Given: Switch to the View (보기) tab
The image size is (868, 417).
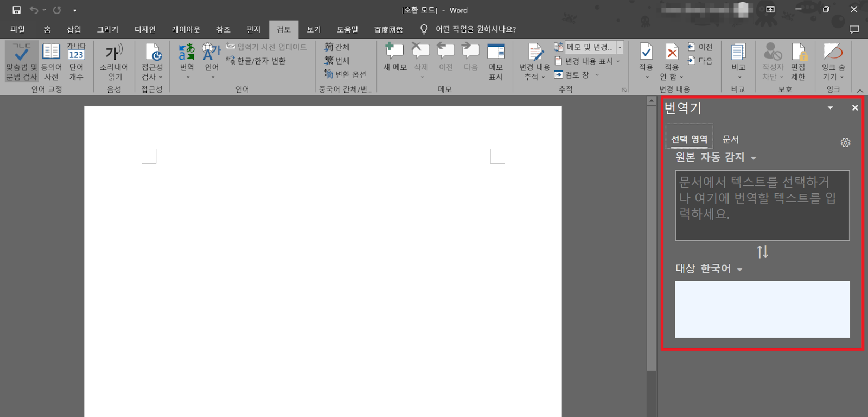Looking at the screenshot, I should coord(314,29).
